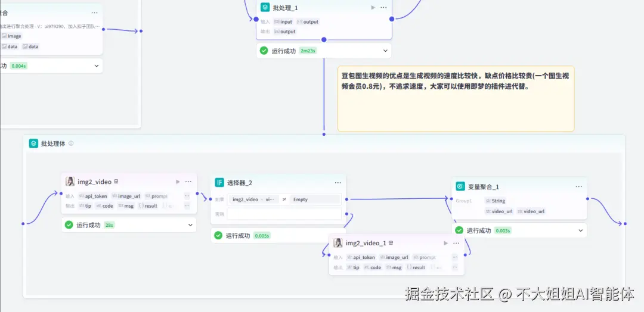Click the 2m23s duration badge

click(x=308, y=51)
